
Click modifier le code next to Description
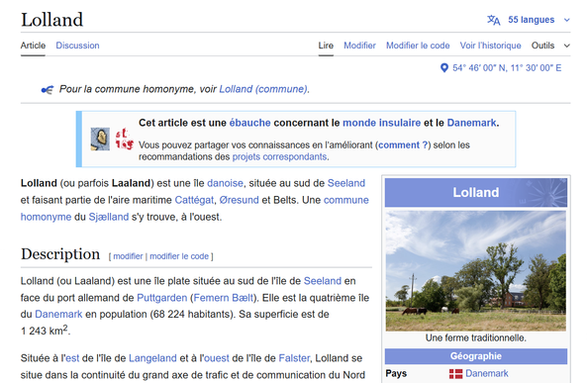click(x=179, y=256)
